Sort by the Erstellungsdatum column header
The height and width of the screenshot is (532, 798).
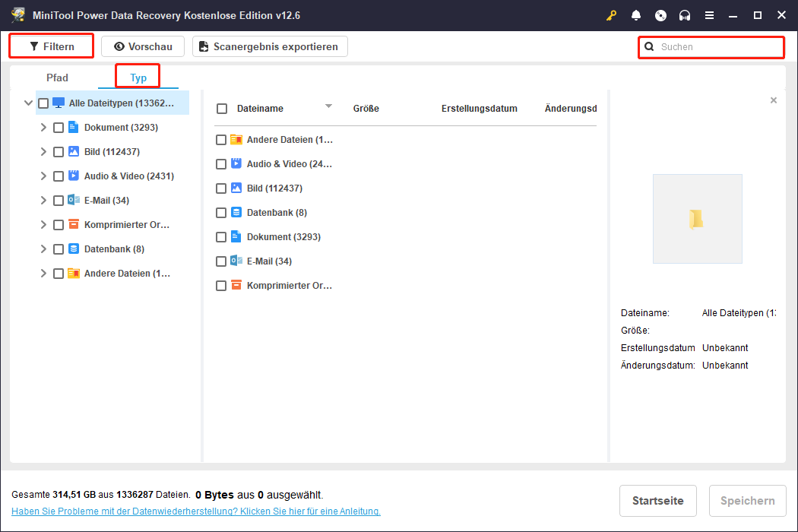[480, 109]
